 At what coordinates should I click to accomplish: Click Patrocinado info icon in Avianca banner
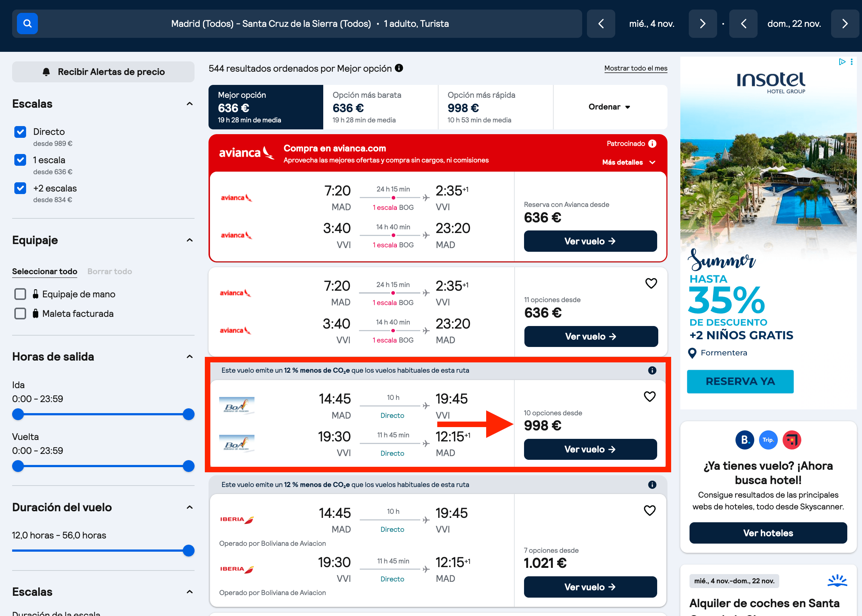652,143
